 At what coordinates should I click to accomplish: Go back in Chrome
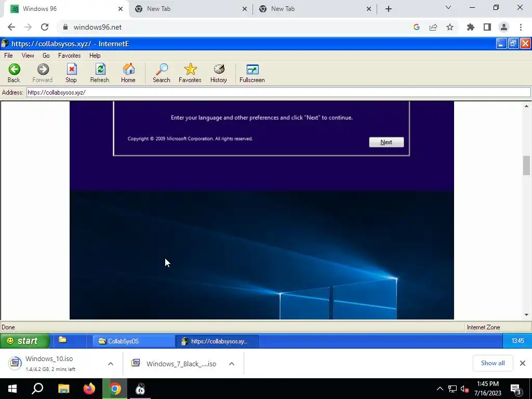tap(11, 27)
